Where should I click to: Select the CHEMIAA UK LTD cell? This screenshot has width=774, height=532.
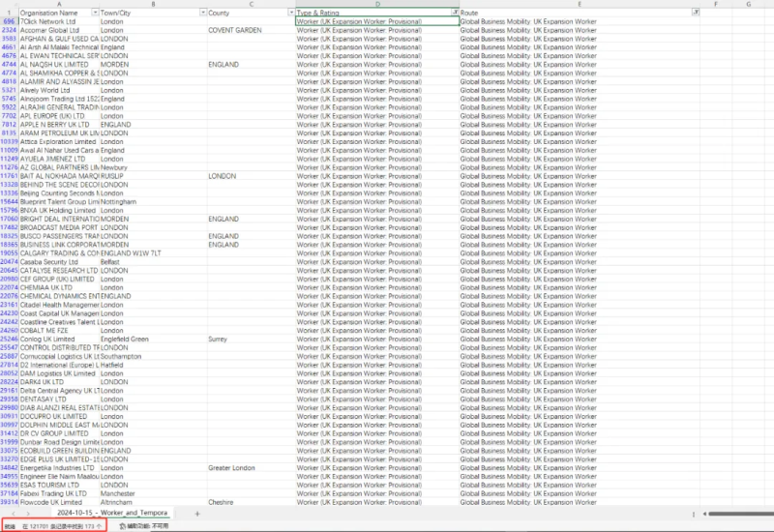[59, 287]
